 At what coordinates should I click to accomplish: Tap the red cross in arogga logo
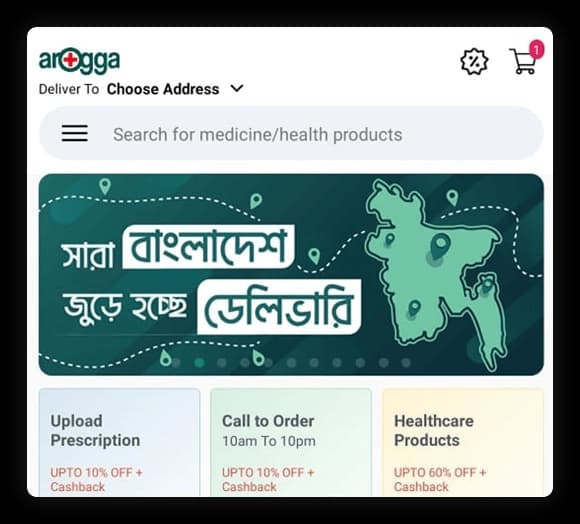pyautogui.click(x=69, y=61)
